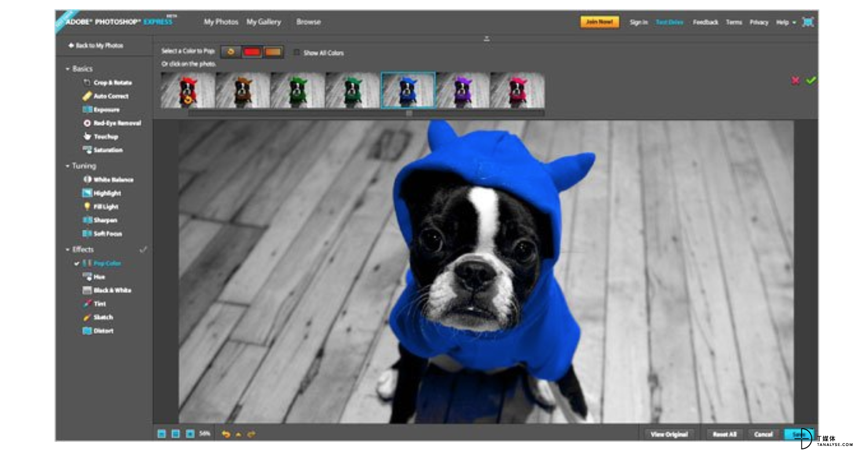
Task: Choose the pink hoodie preview thumbnail
Action: (x=517, y=90)
